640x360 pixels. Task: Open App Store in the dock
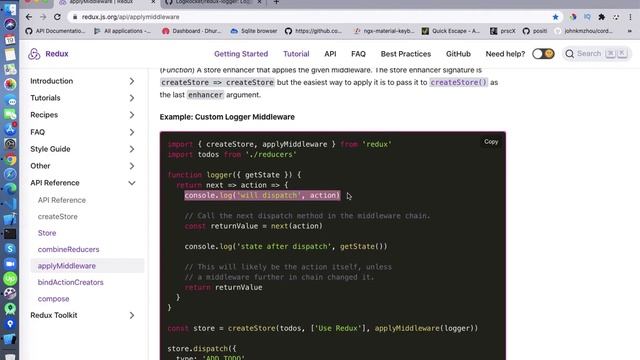[x=10, y=129]
